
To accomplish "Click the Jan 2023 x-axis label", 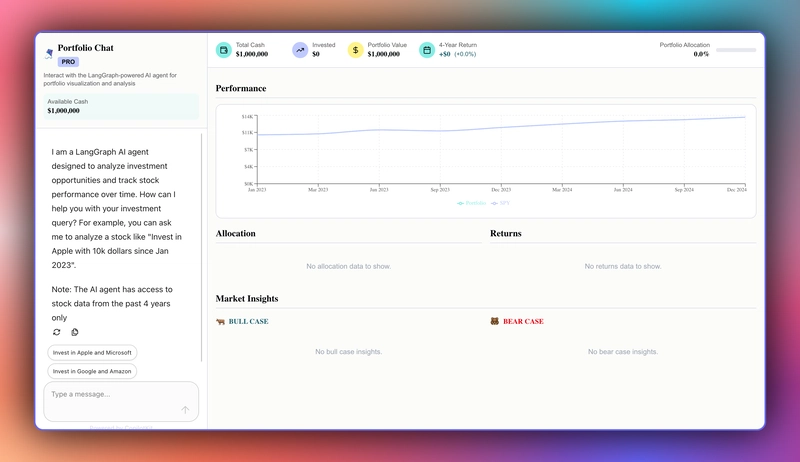I will tap(257, 190).
